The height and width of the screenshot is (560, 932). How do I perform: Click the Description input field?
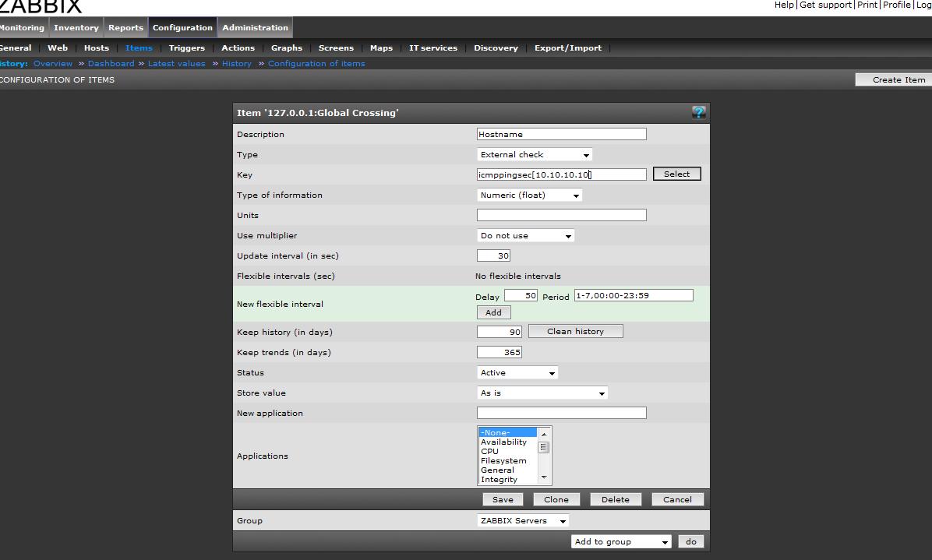(x=561, y=134)
